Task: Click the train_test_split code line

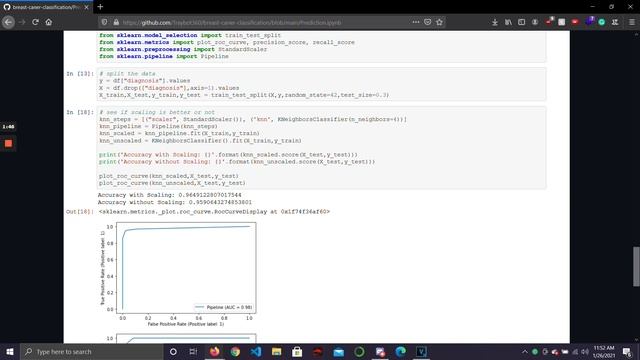Action: pos(244,95)
